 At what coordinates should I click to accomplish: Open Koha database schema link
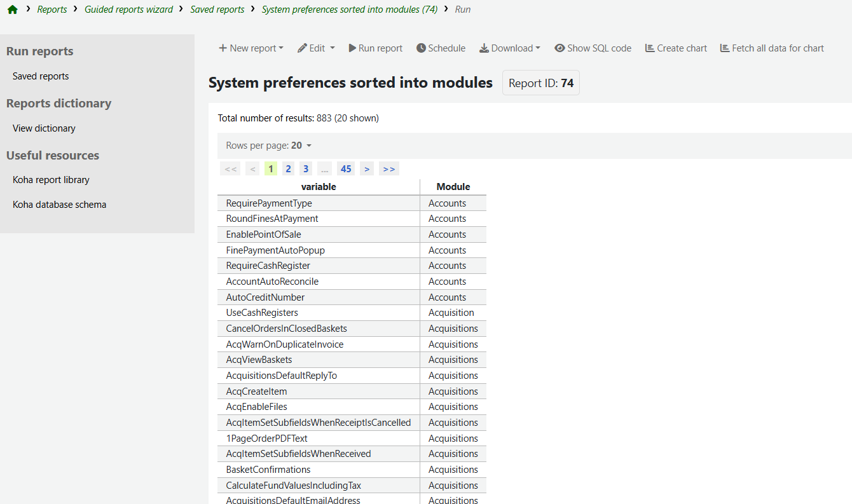tap(59, 205)
